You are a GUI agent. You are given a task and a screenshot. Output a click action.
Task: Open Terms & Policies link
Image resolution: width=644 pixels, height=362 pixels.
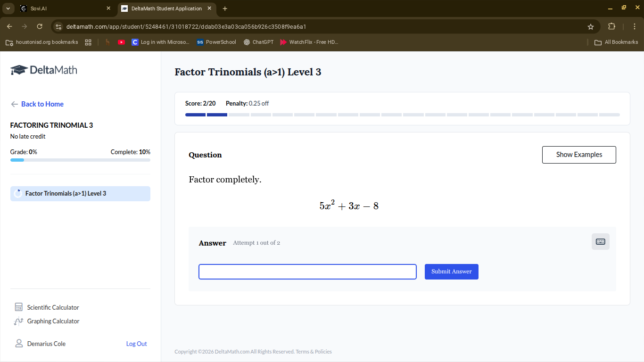coord(314,352)
